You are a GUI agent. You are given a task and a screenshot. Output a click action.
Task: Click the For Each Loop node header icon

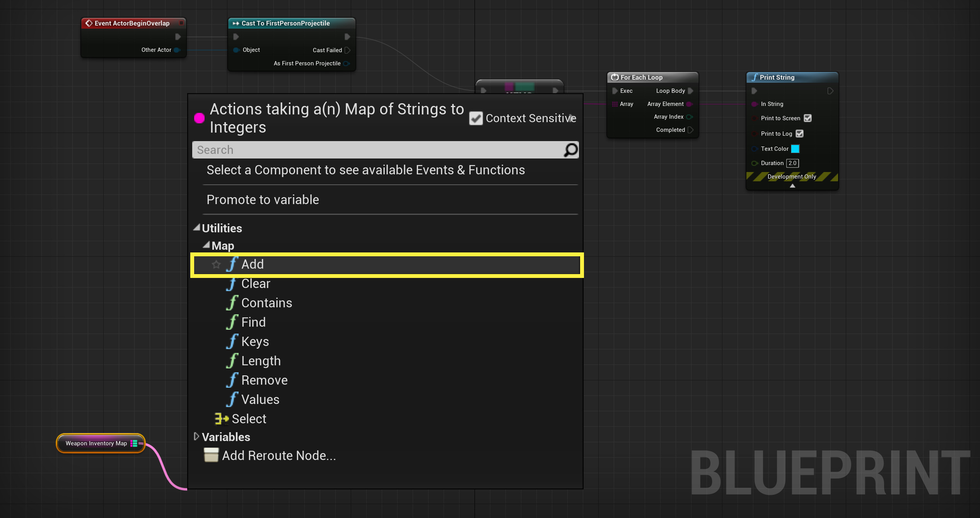click(615, 77)
